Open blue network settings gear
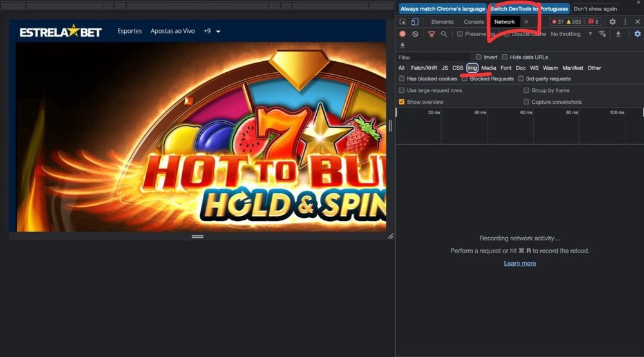The image size is (644, 357). (x=638, y=34)
